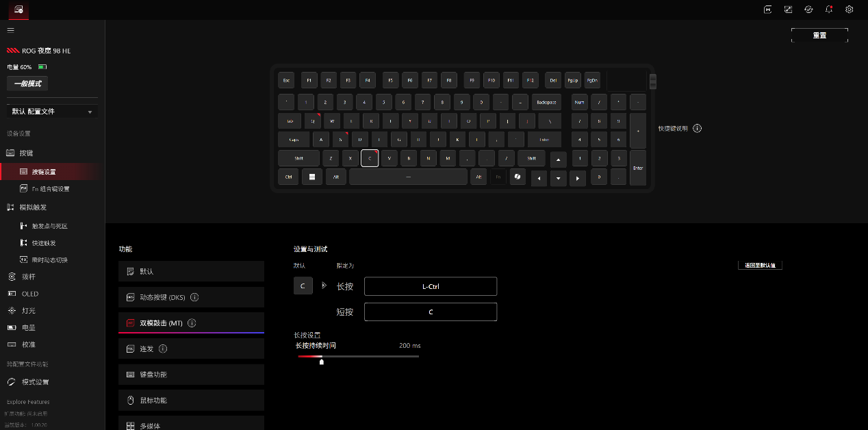868x430 pixels.
Task: Open 快速触发 in the sidebar
Action: (44, 243)
